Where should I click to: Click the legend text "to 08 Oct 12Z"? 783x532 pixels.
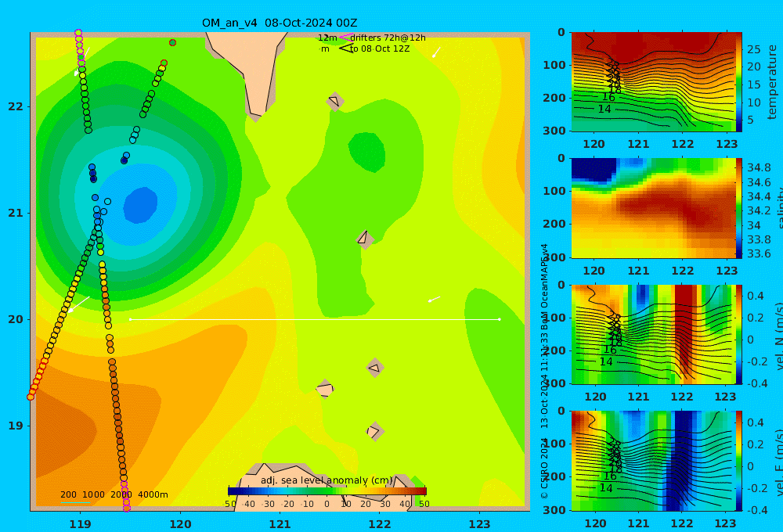380,49
